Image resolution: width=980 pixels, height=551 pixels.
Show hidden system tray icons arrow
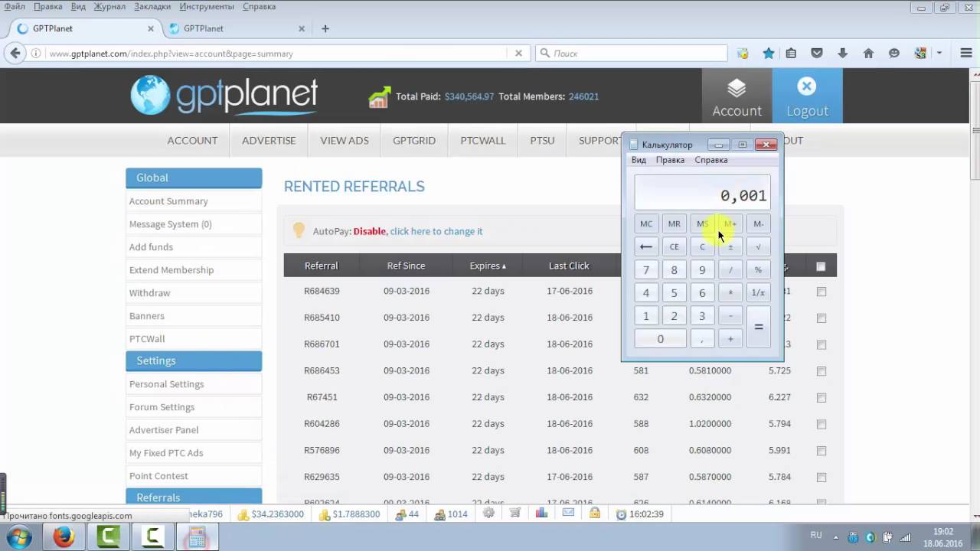point(838,537)
